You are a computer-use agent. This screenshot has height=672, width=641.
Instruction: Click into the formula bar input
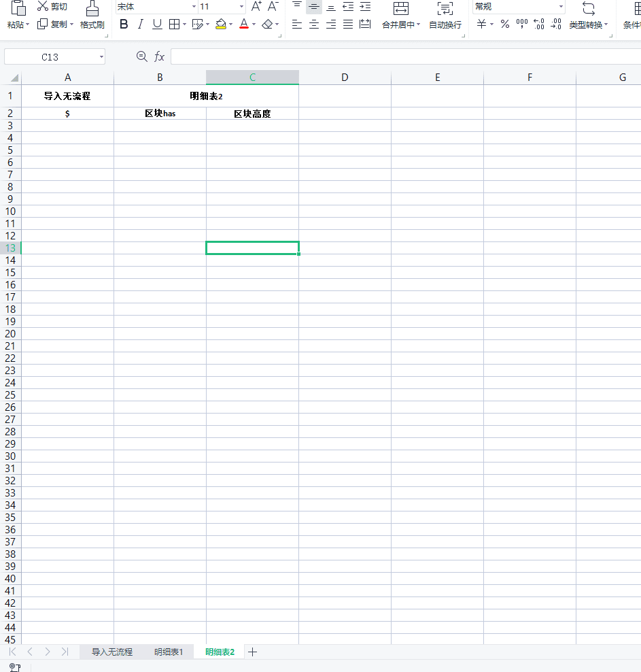[406, 56]
